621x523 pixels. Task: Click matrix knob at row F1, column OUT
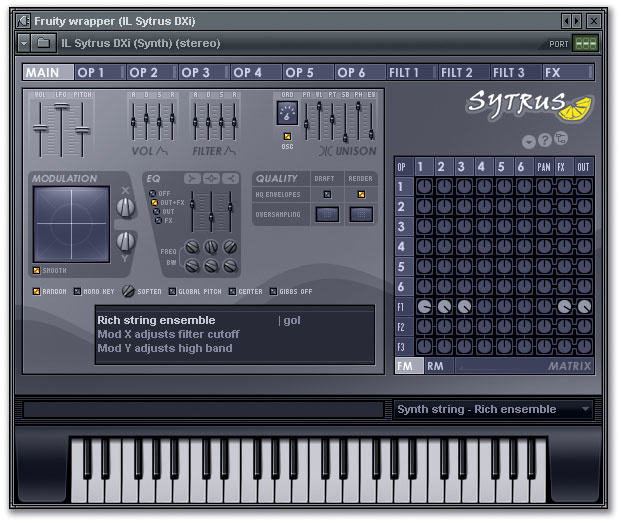(585, 306)
